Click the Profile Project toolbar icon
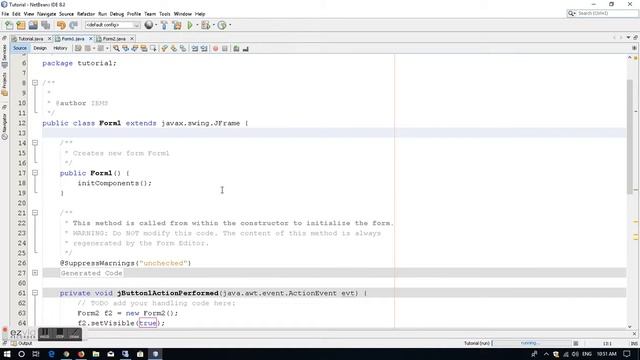This screenshot has width=640, height=360. tap(222, 25)
